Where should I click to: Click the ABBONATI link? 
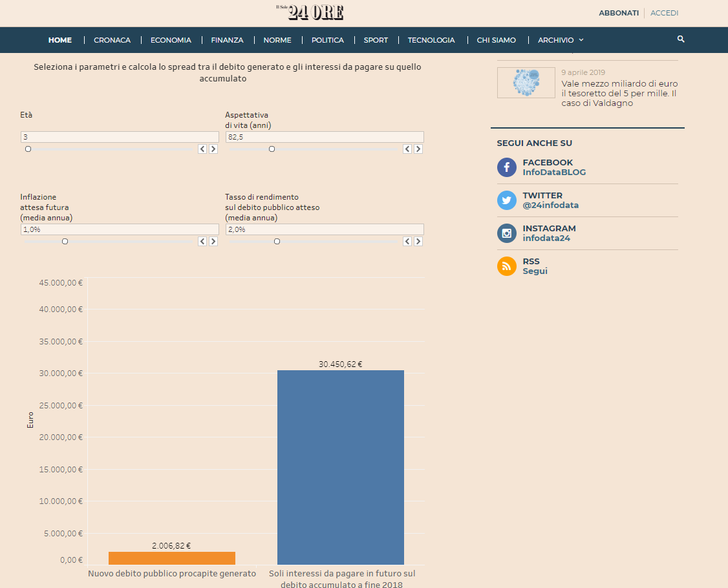click(619, 13)
